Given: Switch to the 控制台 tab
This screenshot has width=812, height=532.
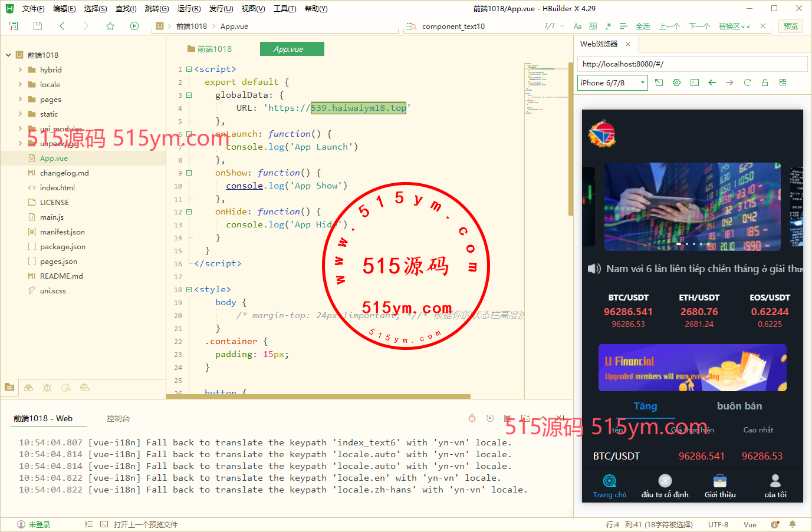Looking at the screenshot, I should pos(118,418).
